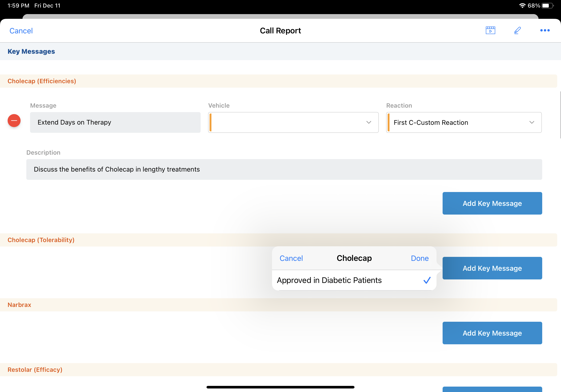The width and height of the screenshot is (561, 392).
Task: Click the Extend Days on Therapy message field
Action: pos(115,122)
